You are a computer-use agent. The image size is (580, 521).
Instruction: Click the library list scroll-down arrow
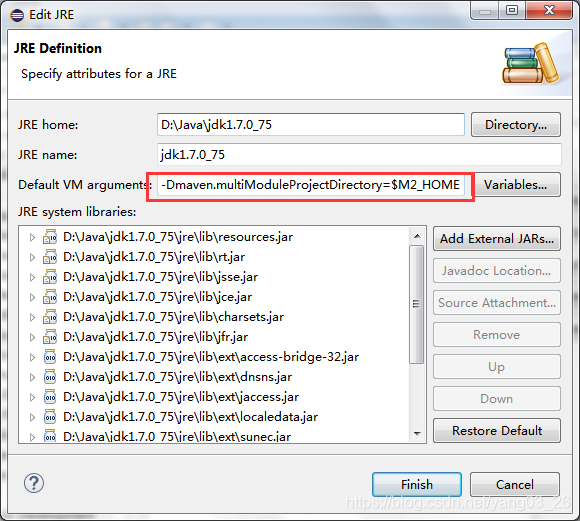[x=417, y=434]
